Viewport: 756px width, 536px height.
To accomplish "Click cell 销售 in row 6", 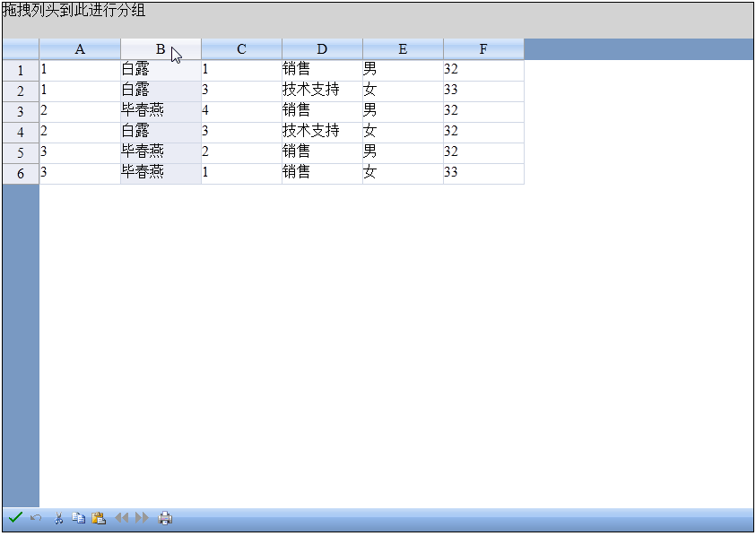I will pos(322,174).
